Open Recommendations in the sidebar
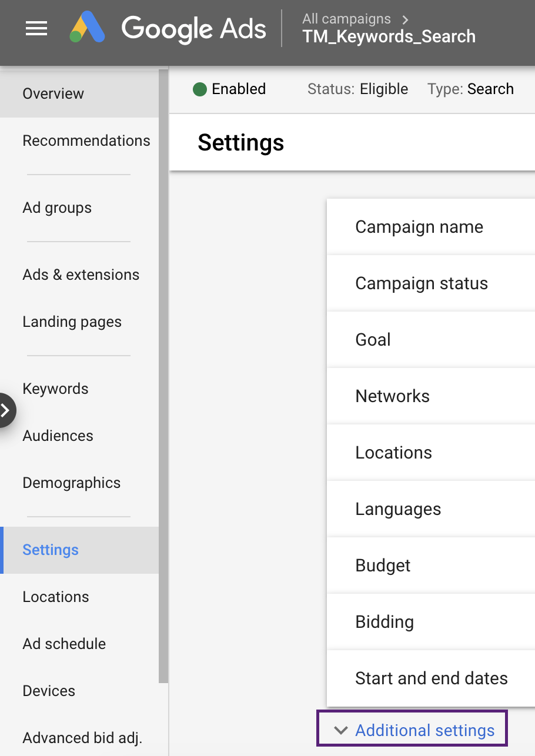Screen dimensions: 535x756 coord(79,141)
